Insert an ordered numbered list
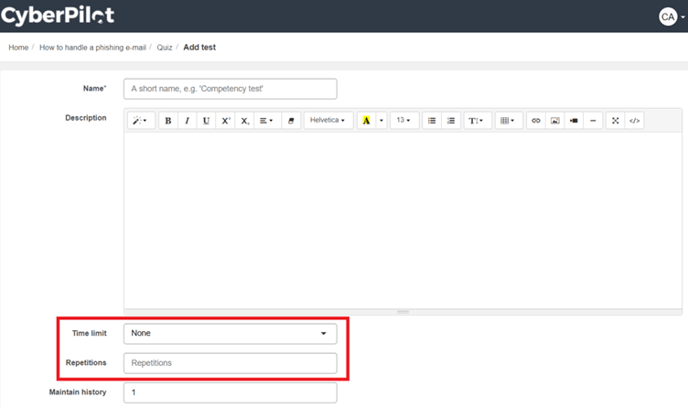The height and width of the screenshot is (408, 688). pos(451,121)
